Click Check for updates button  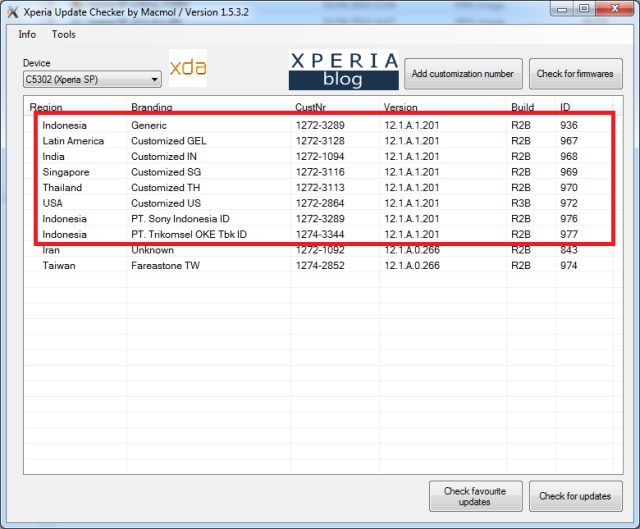(x=576, y=496)
